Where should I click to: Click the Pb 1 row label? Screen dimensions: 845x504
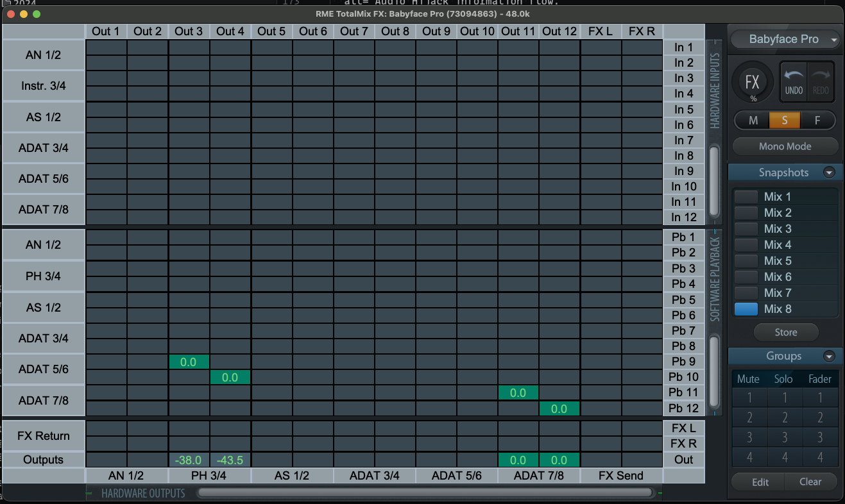click(684, 237)
